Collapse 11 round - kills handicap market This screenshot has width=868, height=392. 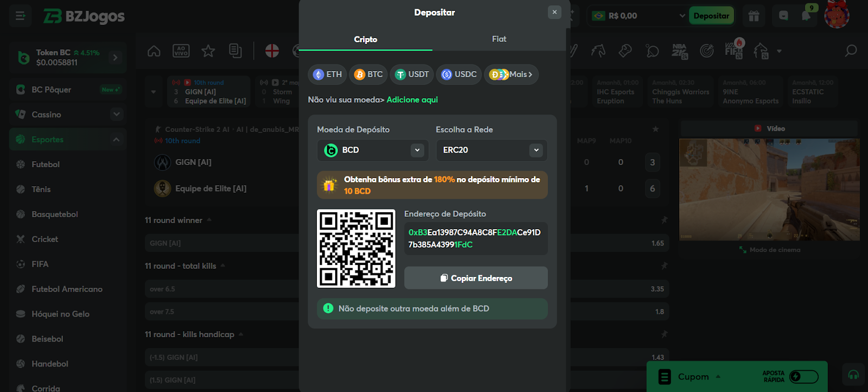click(240, 334)
